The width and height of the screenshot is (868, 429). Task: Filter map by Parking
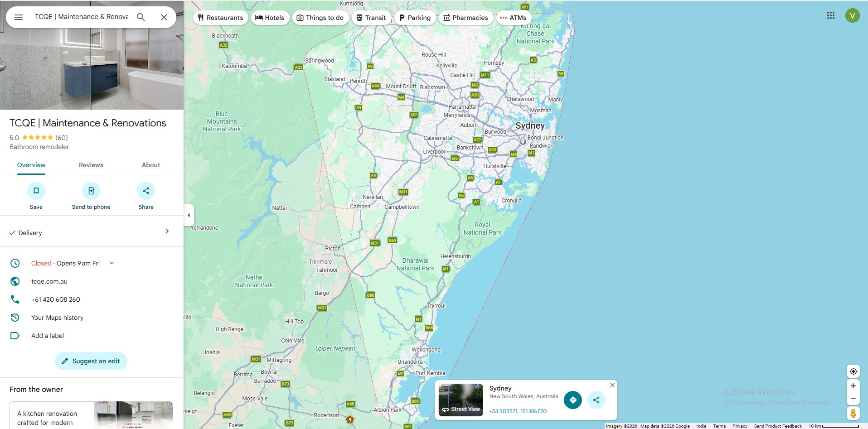(415, 18)
